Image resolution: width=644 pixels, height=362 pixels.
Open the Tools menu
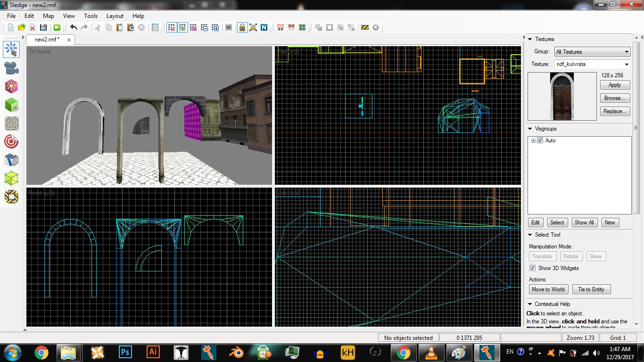point(91,16)
